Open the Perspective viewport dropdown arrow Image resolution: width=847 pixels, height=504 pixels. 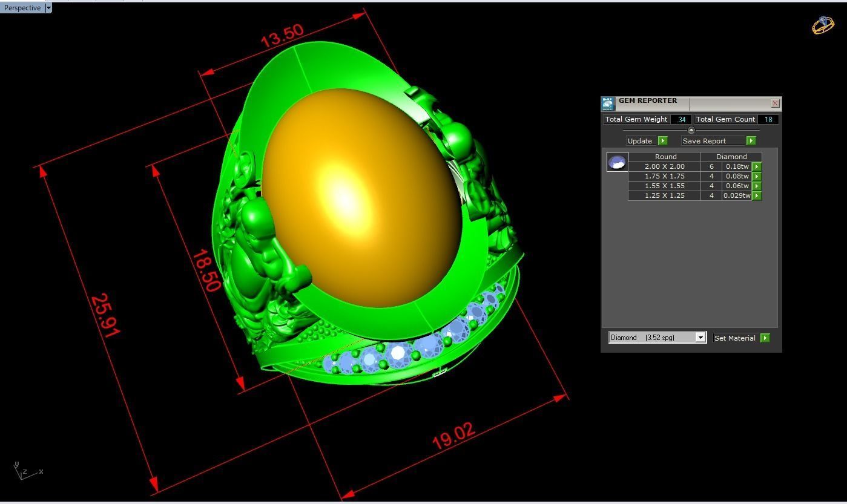tap(48, 8)
